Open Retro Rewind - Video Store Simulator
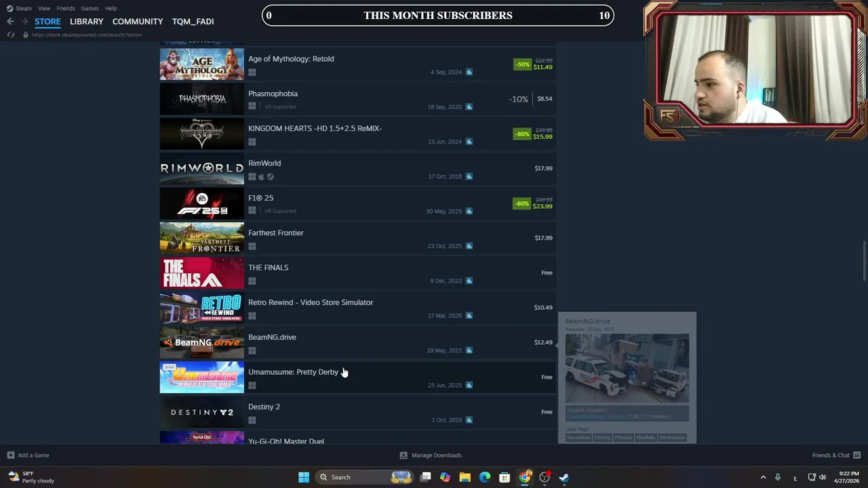 (357, 308)
